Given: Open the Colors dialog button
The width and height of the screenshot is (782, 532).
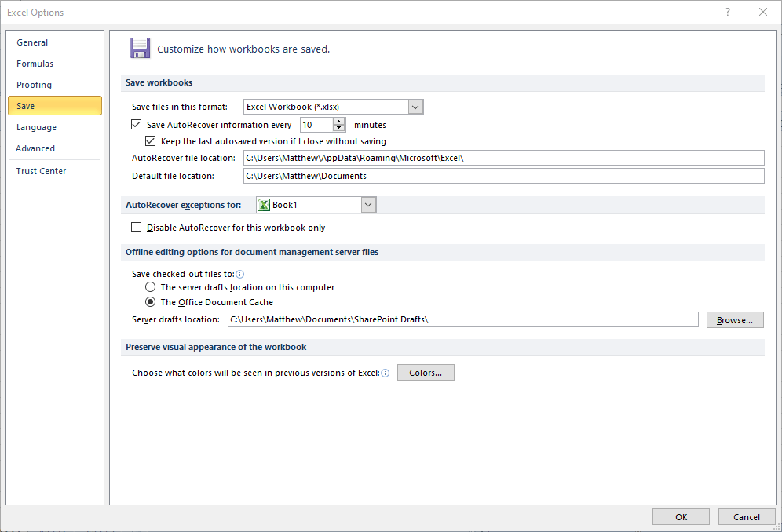Looking at the screenshot, I should click(x=426, y=373).
